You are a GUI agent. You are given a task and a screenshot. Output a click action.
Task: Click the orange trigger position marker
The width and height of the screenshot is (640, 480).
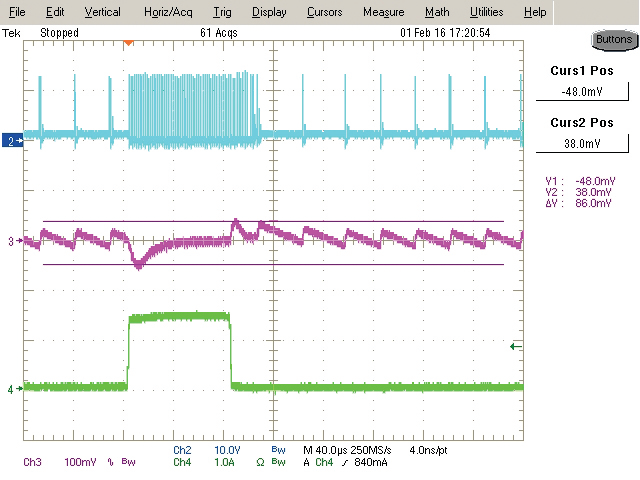click(127, 43)
